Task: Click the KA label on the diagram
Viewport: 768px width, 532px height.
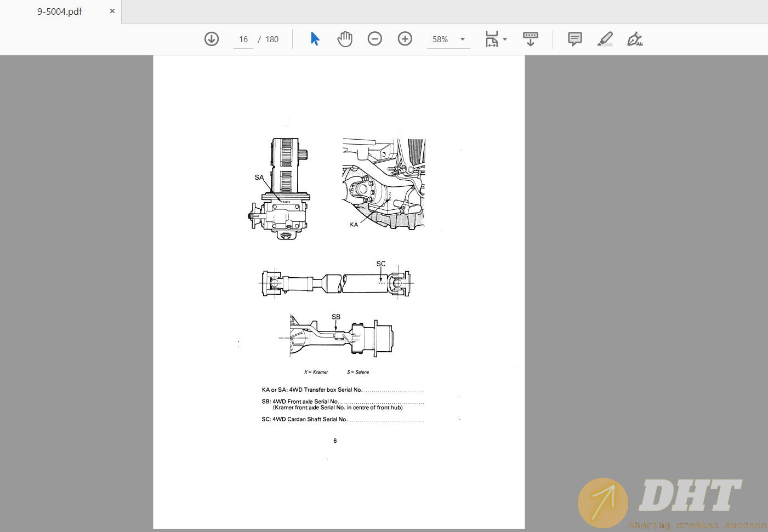Action: (x=354, y=225)
